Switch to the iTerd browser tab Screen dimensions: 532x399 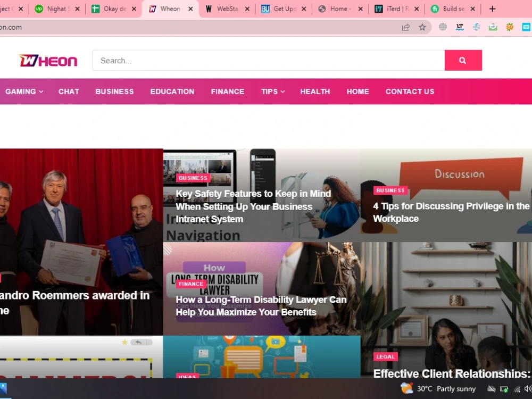pyautogui.click(x=396, y=9)
